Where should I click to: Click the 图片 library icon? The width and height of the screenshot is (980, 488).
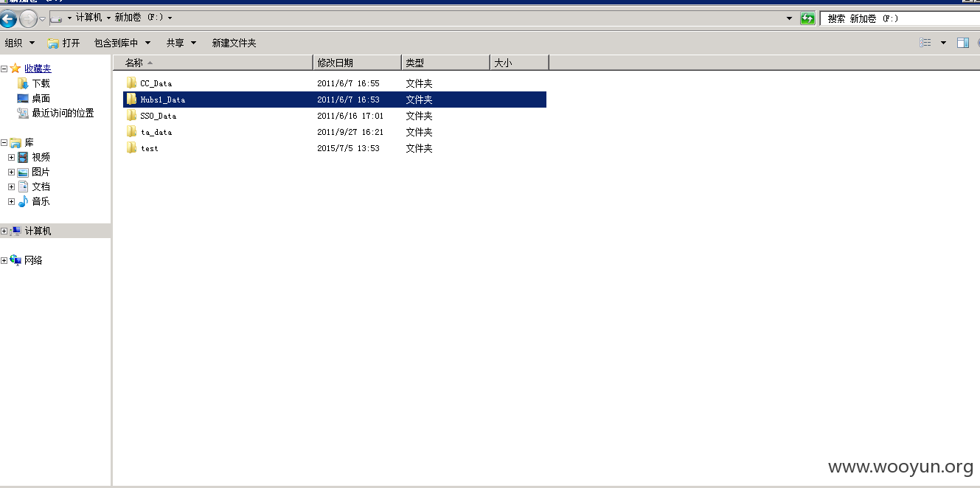(23, 172)
